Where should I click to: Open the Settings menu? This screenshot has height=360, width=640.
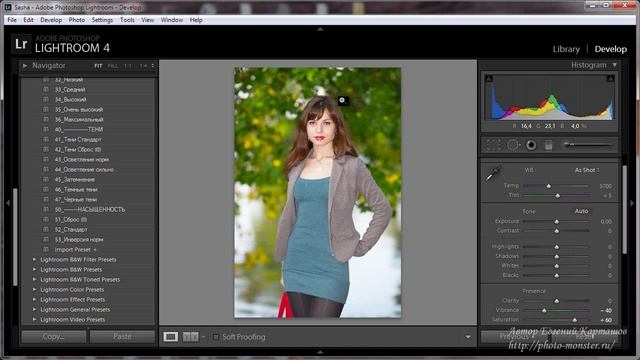coord(102,20)
